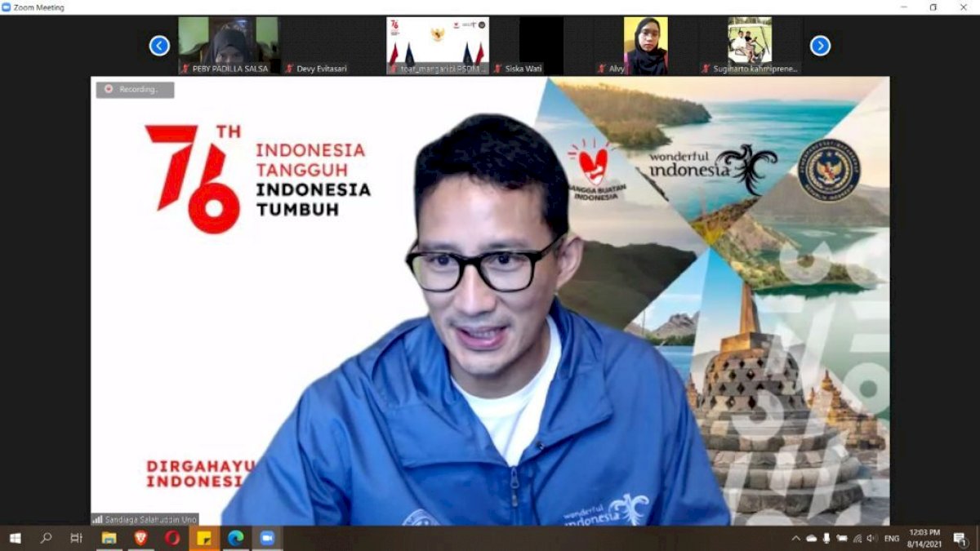Open File Explorer from the taskbar
The height and width of the screenshot is (551, 980).
[x=110, y=539]
